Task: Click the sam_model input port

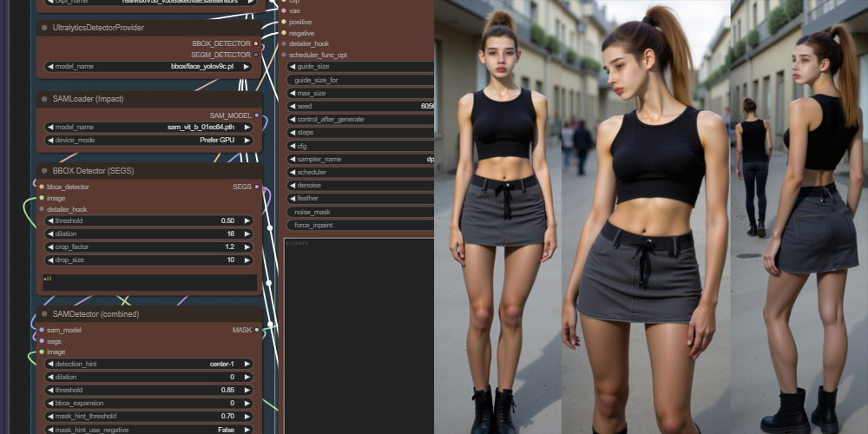Action: click(x=42, y=330)
